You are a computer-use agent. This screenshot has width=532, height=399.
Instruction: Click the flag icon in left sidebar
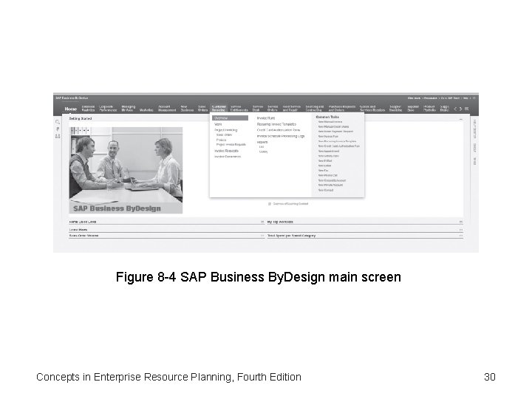(x=58, y=129)
